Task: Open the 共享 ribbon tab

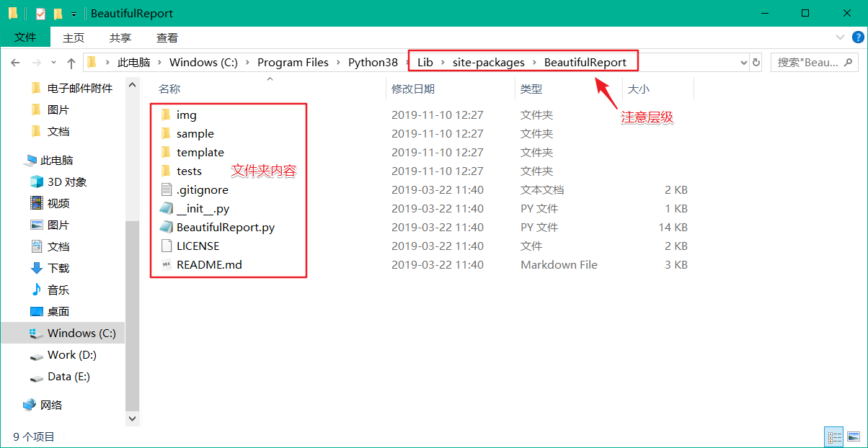Action: point(120,37)
